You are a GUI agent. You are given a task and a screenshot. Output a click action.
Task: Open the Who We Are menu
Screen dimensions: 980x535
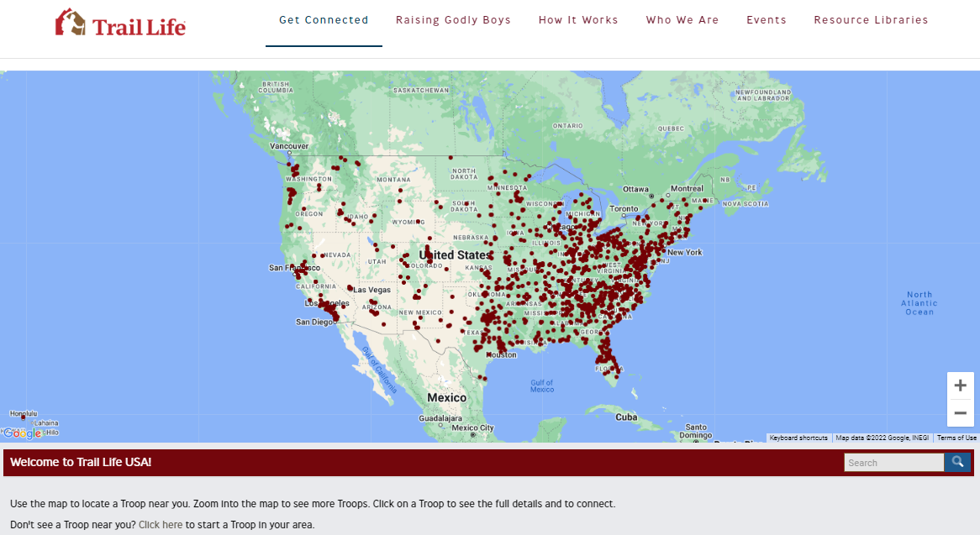click(682, 20)
